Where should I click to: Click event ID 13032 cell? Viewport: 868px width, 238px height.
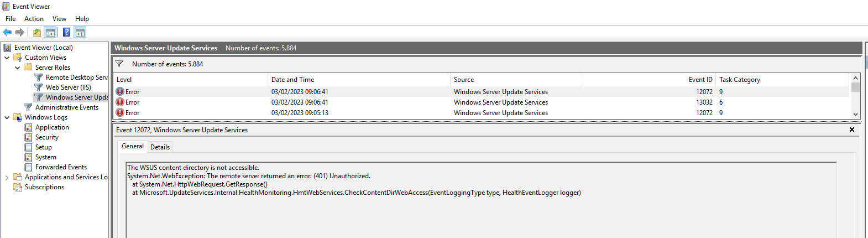click(x=704, y=102)
